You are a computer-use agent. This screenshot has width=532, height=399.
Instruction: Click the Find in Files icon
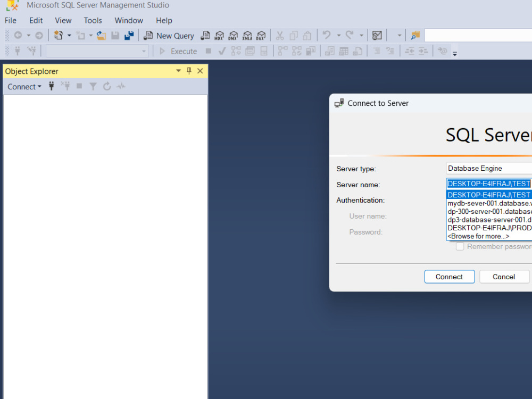(415, 35)
